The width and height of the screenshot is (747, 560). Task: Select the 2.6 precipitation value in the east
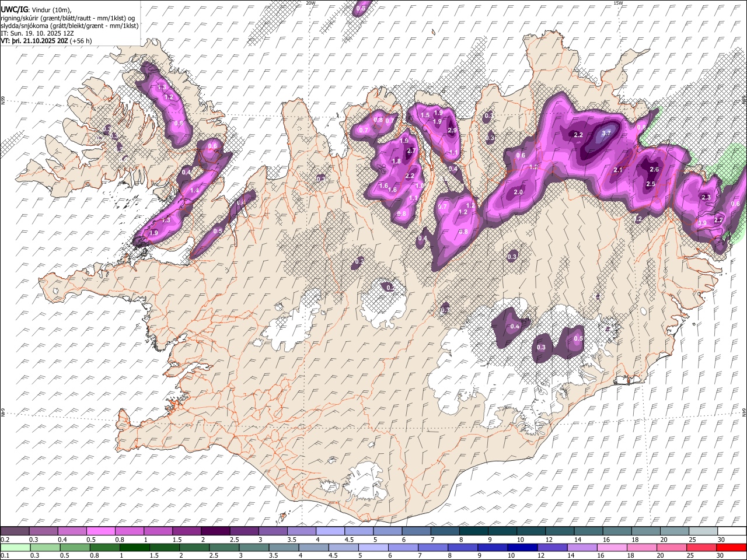click(x=654, y=170)
